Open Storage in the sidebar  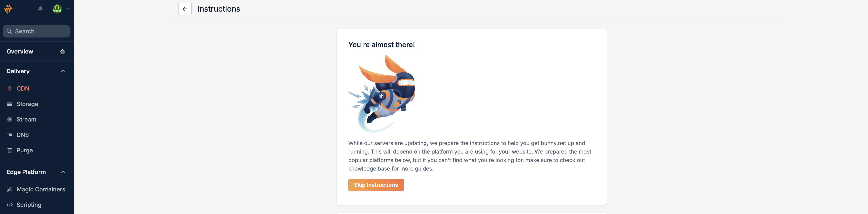pos(27,104)
